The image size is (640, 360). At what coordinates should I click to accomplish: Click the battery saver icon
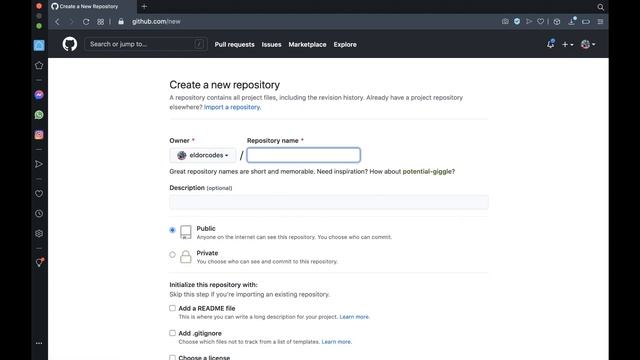point(586,21)
